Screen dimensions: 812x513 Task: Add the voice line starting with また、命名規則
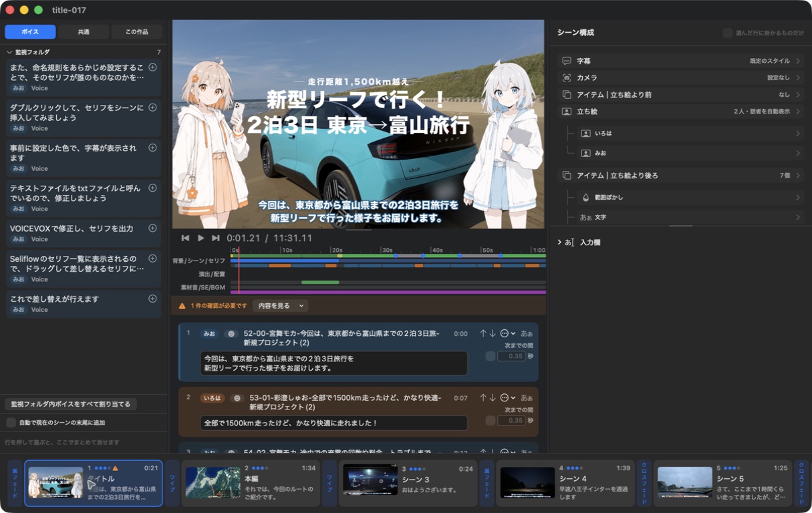[x=152, y=67]
